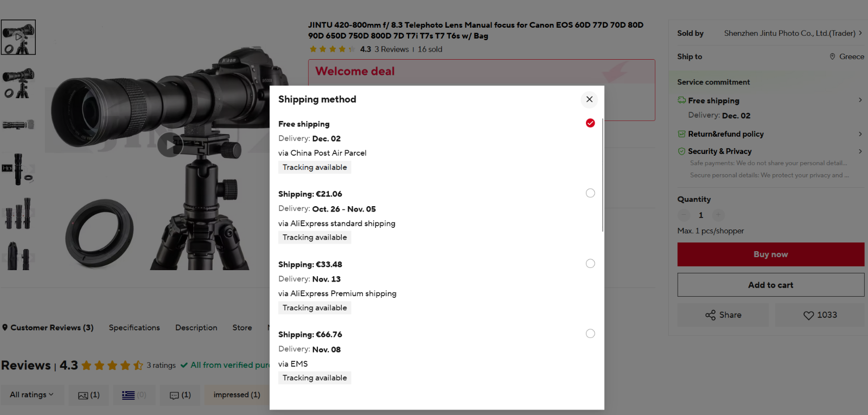The image size is (868, 415).
Task: Open the Shenzhen Jintu Photo seller page
Action: click(793, 33)
